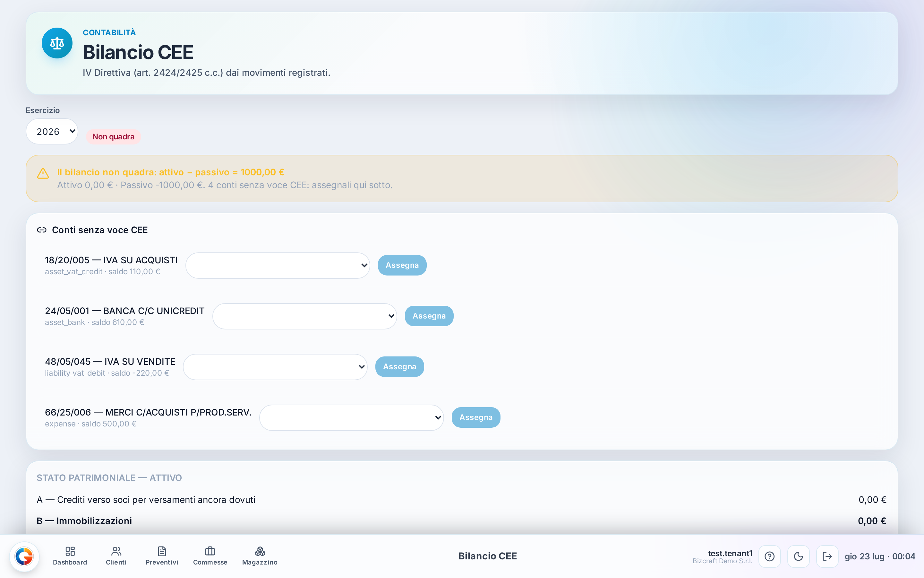924x578 pixels.
Task: Click row A — Crediti verso soci
Action: pyautogui.click(x=462, y=500)
